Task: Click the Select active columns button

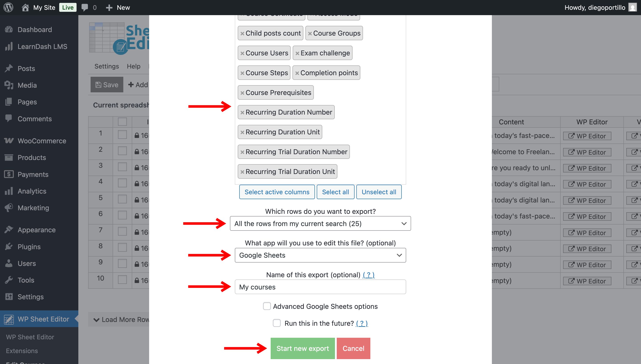Action: (x=277, y=192)
